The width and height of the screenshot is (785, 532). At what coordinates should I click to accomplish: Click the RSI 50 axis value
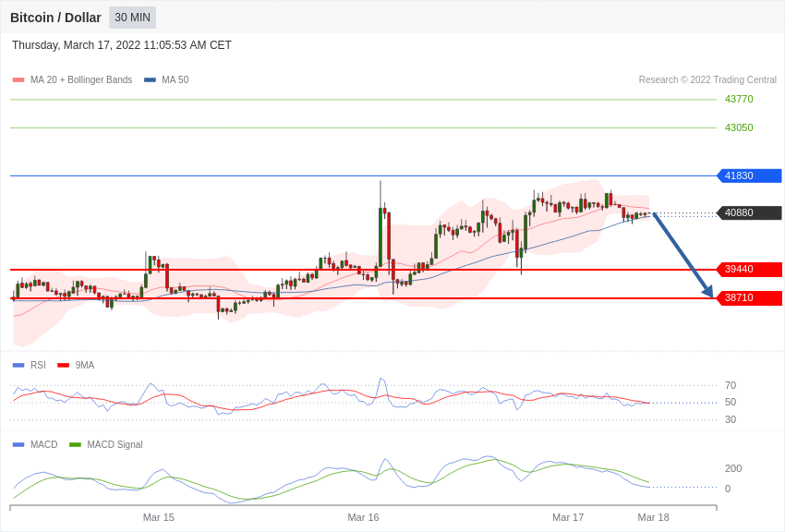[x=731, y=402]
